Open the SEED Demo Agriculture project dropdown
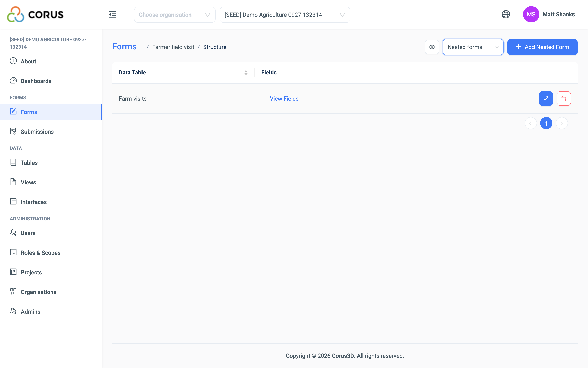588x368 pixels. pyautogui.click(x=285, y=15)
